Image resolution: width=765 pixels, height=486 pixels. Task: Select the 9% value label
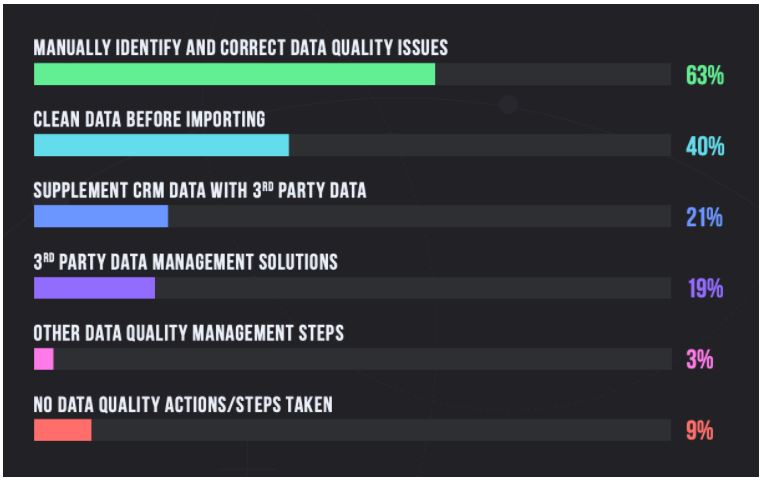700,431
